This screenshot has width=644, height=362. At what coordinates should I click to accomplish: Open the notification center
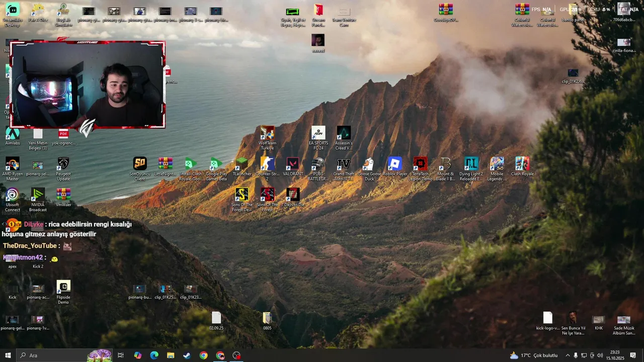(x=633, y=355)
